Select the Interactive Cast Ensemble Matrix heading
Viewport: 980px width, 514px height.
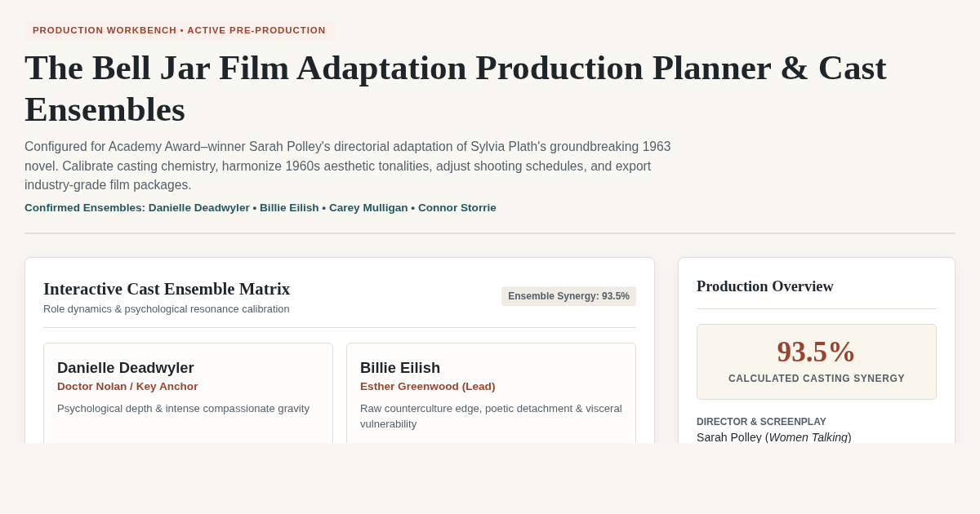pos(167,289)
